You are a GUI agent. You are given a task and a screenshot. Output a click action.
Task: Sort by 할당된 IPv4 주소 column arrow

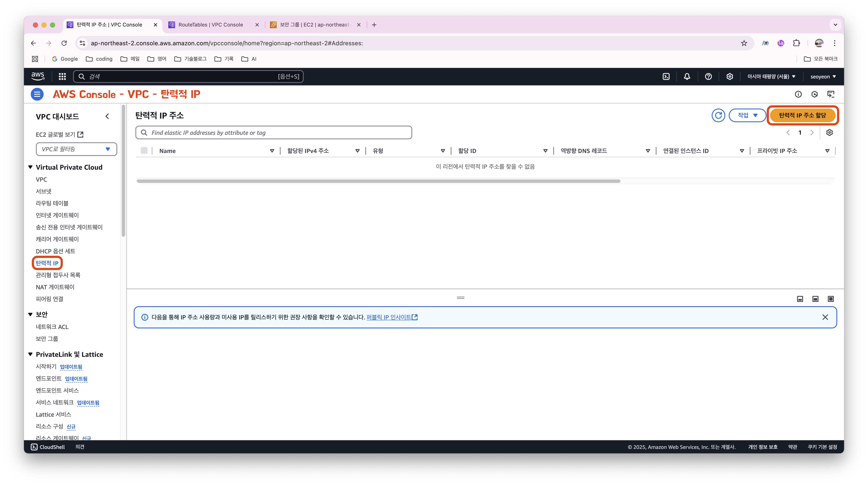[x=357, y=151]
